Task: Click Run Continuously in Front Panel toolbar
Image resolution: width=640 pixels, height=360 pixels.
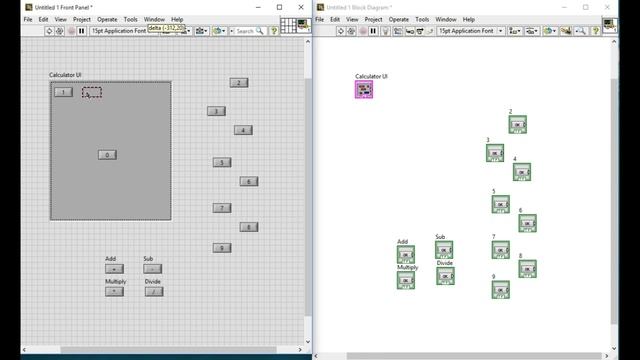Action: (60, 31)
